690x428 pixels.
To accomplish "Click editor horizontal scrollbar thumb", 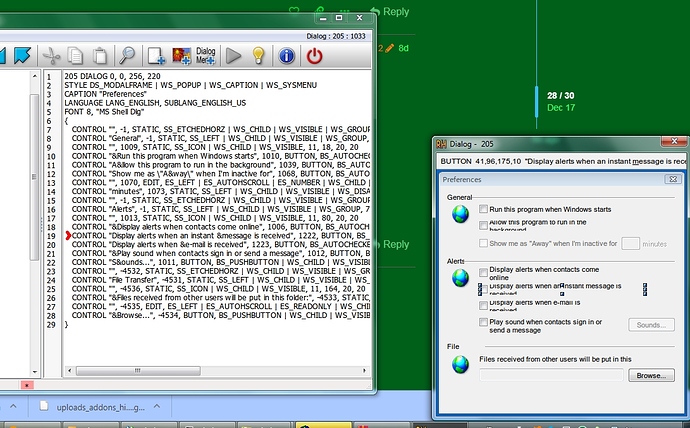I will point(138,371).
